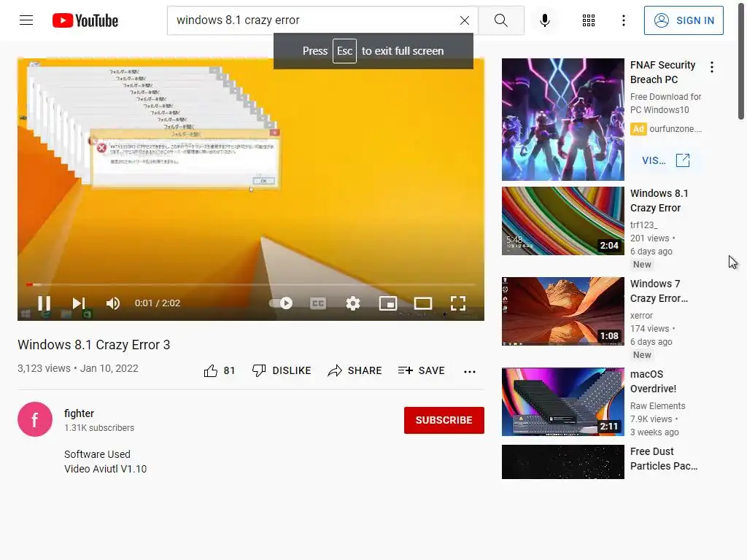Click the VISIT ad button
This screenshot has width=747, height=560.
click(x=666, y=160)
